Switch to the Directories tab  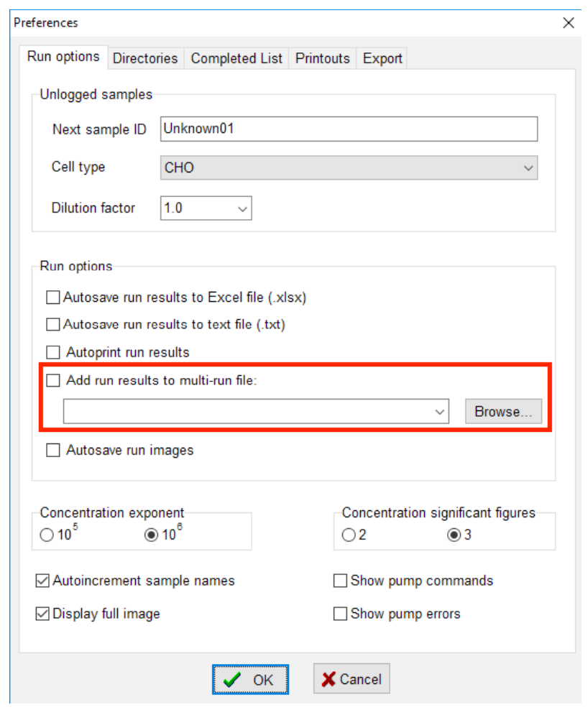click(145, 59)
